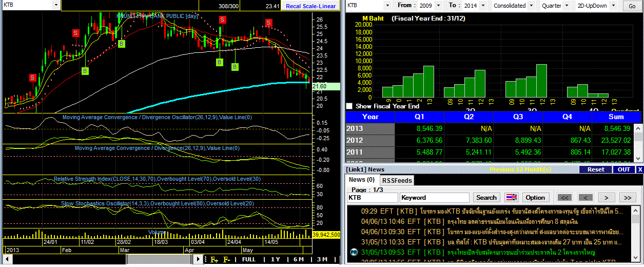Image resolution: width=644 pixels, height=267 pixels.
Task: Click the 7,383.60 Q2 2012 cell
Action: tap(478, 140)
